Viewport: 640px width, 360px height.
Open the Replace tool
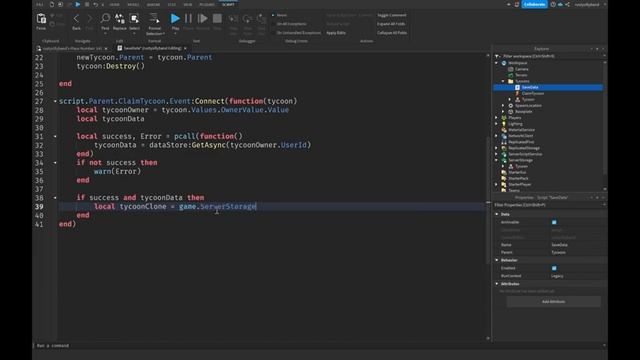[120, 19]
